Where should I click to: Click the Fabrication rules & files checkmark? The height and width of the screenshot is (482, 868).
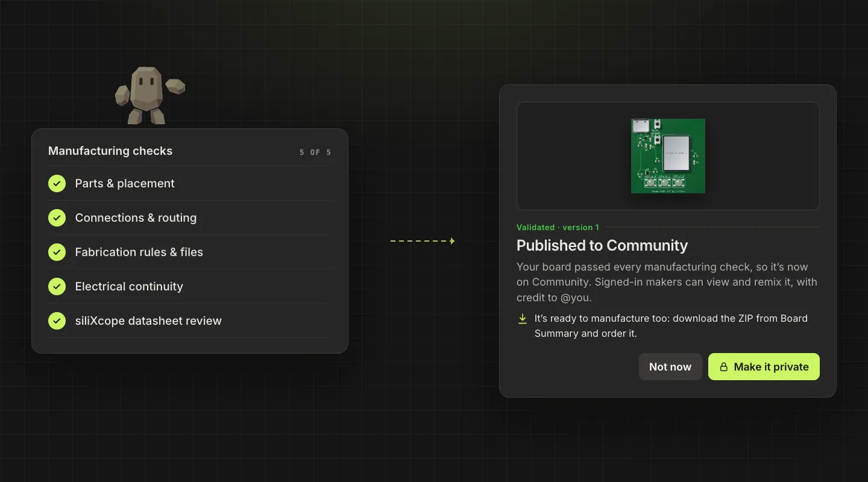pyautogui.click(x=57, y=252)
